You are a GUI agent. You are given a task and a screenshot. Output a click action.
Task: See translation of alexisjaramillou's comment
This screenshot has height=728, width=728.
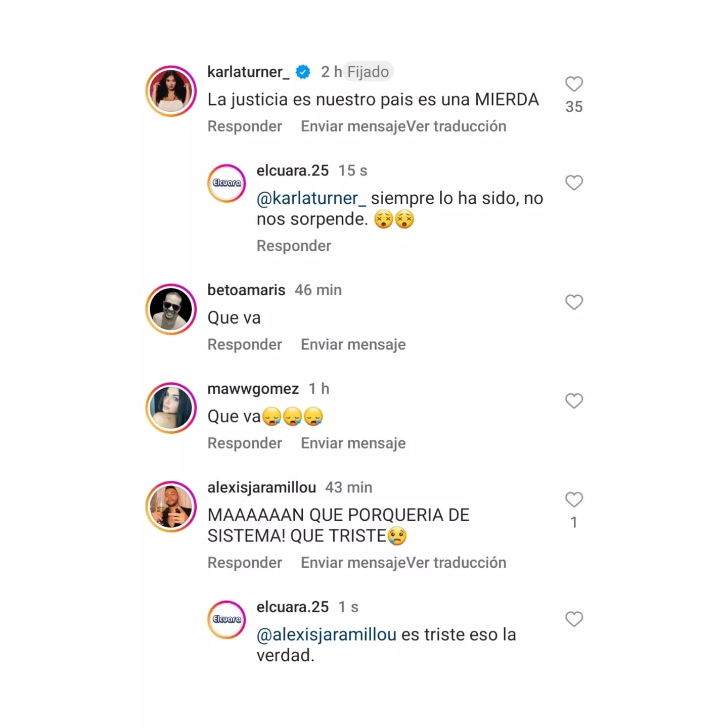456,563
